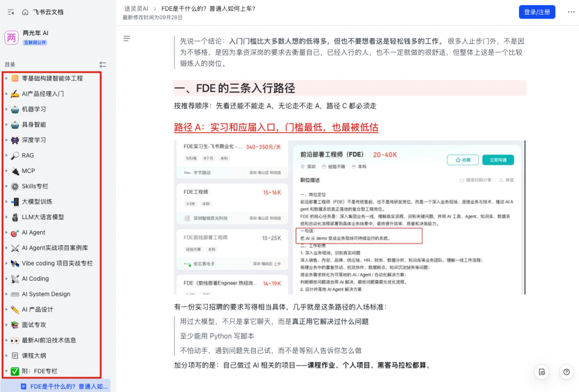Click the AI Coding satellite dish icon
Image resolution: width=579 pixels, height=392 pixels.
(15, 278)
